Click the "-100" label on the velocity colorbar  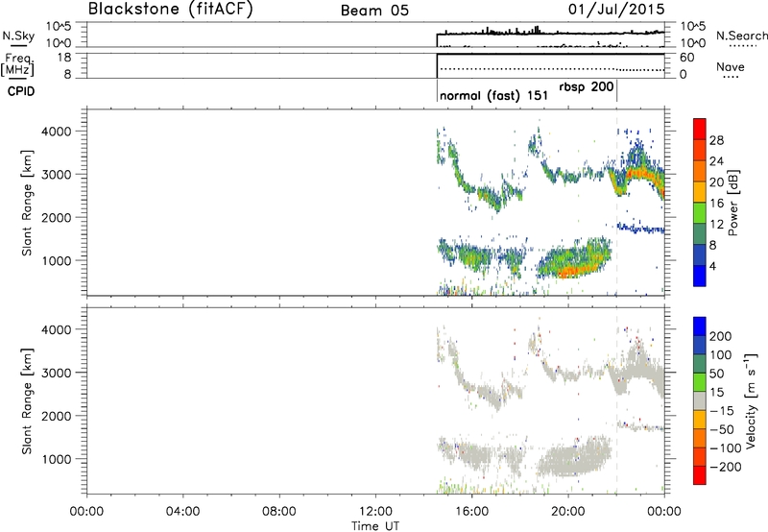tap(726, 448)
